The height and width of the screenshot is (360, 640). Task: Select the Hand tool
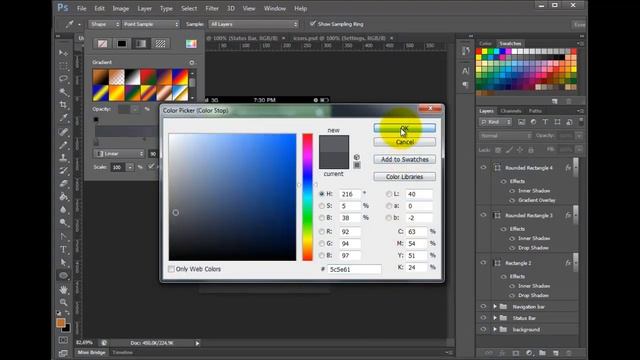coord(63,289)
